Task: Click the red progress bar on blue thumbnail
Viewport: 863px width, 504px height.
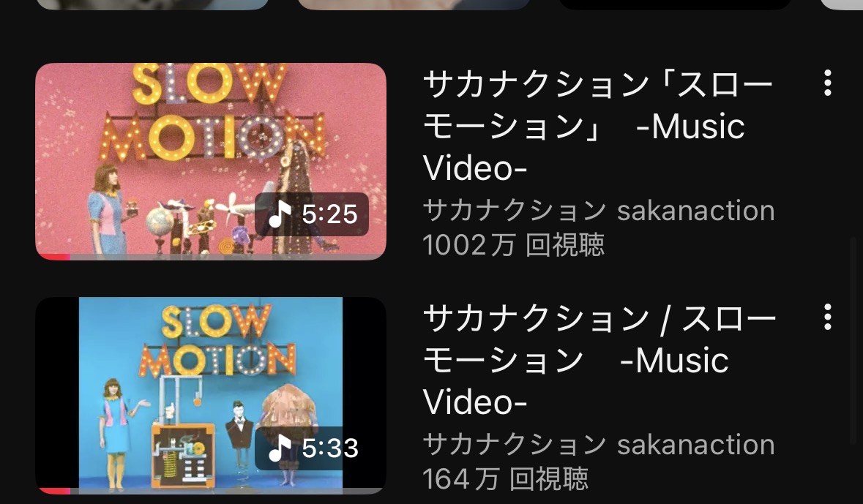Action: click(53, 490)
